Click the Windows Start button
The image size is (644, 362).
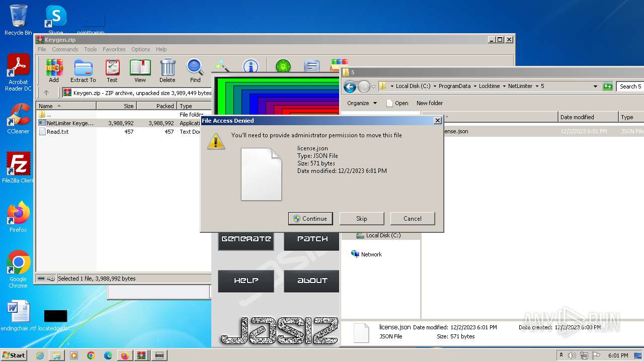tap(14, 355)
